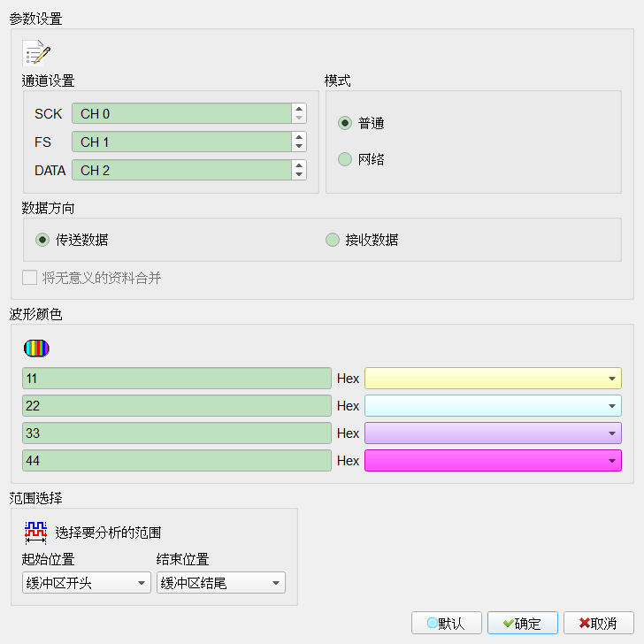Open the magenta color dropdown for row 44

pos(493,460)
